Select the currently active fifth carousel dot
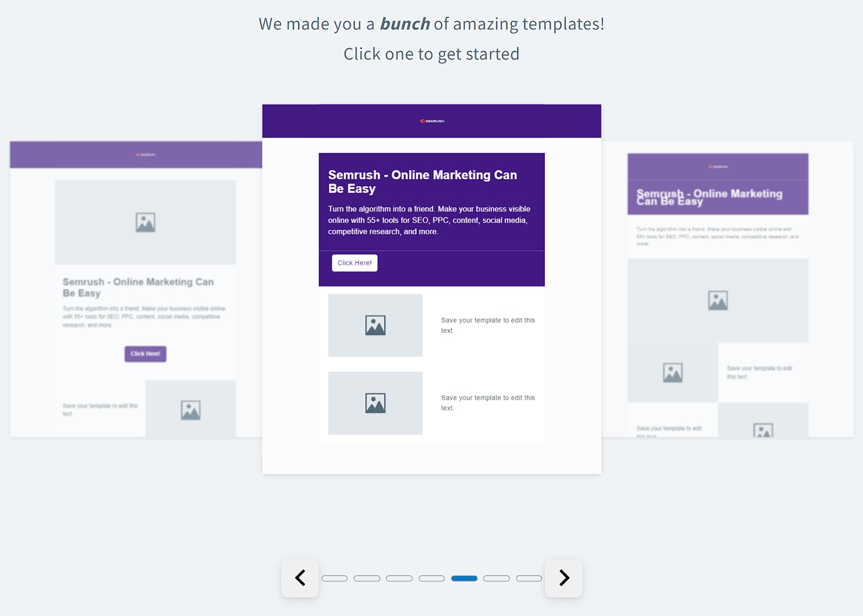 465,578
